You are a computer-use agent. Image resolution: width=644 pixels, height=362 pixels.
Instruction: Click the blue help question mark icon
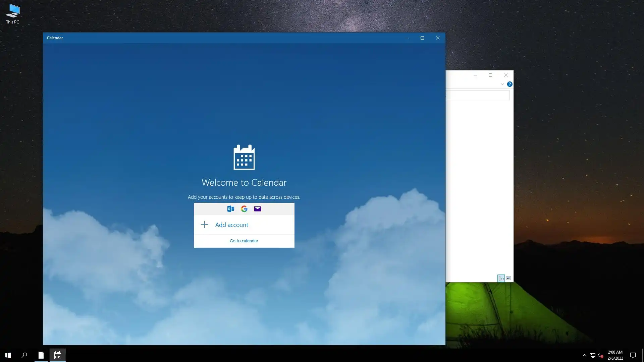click(x=509, y=84)
